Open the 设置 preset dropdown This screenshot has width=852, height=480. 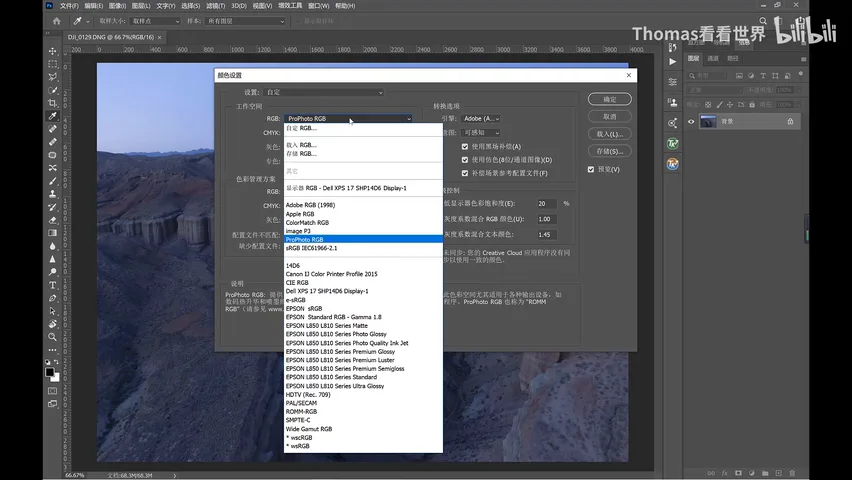323,92
